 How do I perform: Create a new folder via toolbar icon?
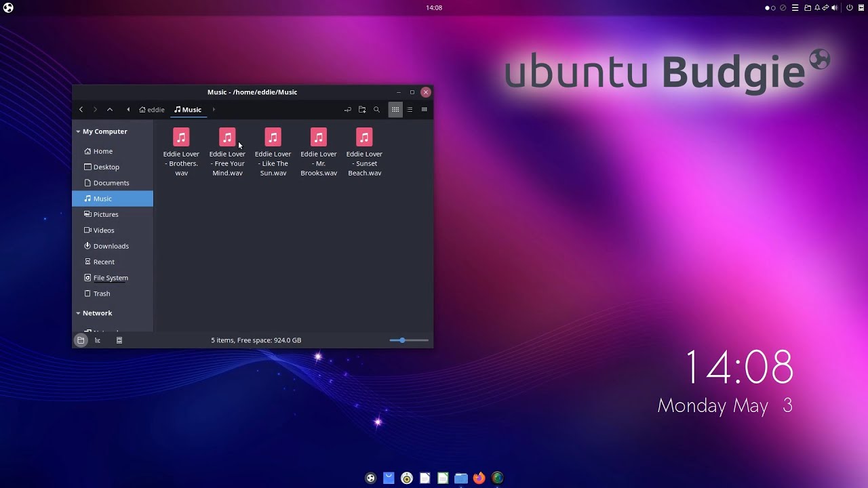click(362, 110)
